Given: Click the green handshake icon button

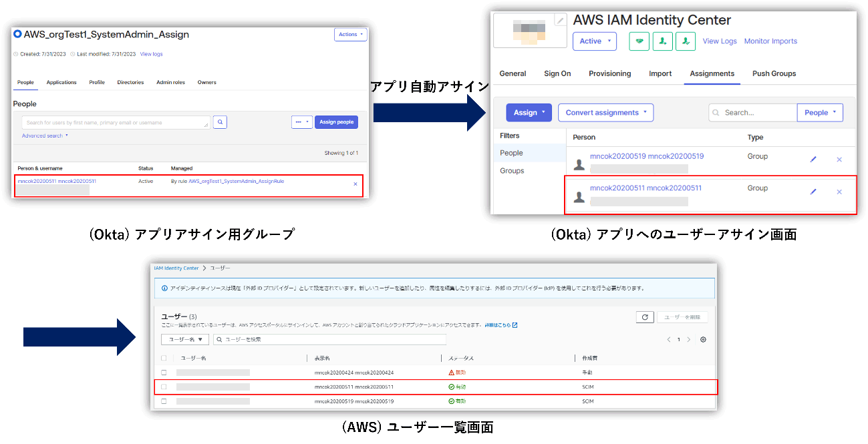Looking at the screenshot, I should (639, 41).
